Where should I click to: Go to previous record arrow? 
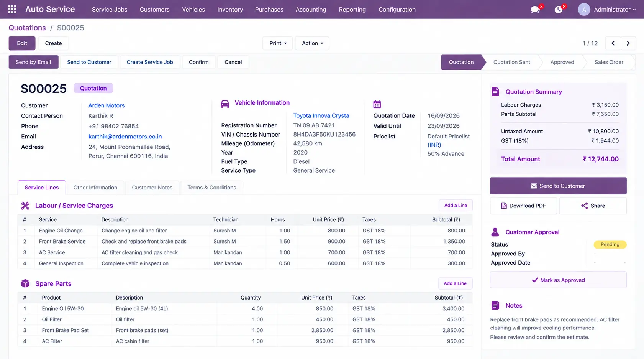(x=613, y=43)
